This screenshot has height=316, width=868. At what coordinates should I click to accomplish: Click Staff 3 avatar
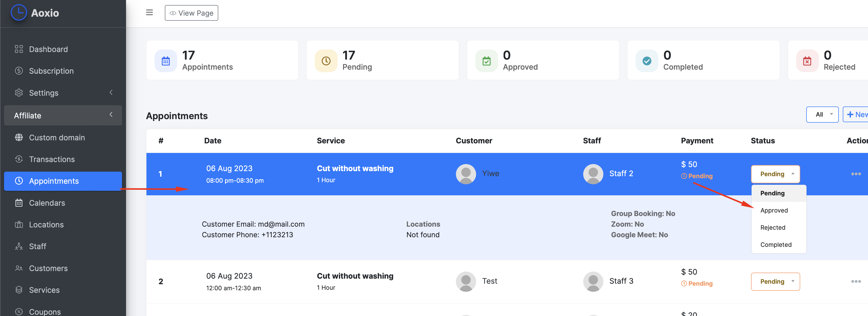[593, 282]
